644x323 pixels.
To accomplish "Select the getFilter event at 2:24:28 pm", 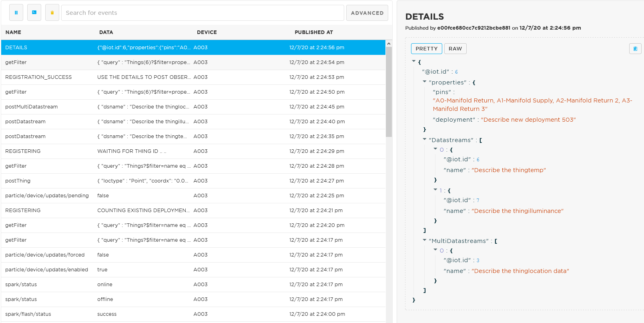I will coord(193,166).
